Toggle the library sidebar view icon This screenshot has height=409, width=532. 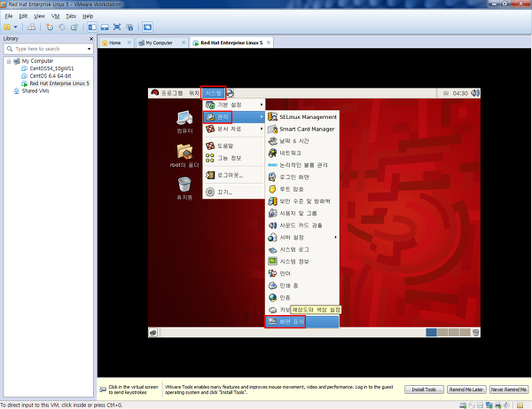pyautogui.click(x=92, y=27)
